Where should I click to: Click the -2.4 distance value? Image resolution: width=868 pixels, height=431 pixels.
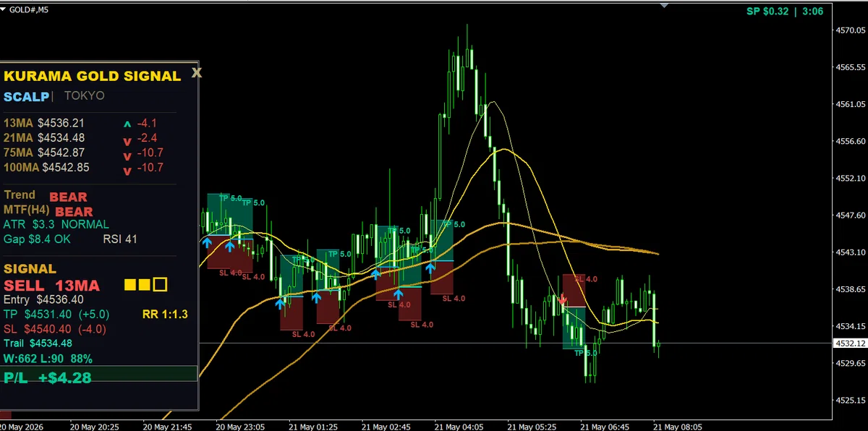pos(147,138)
